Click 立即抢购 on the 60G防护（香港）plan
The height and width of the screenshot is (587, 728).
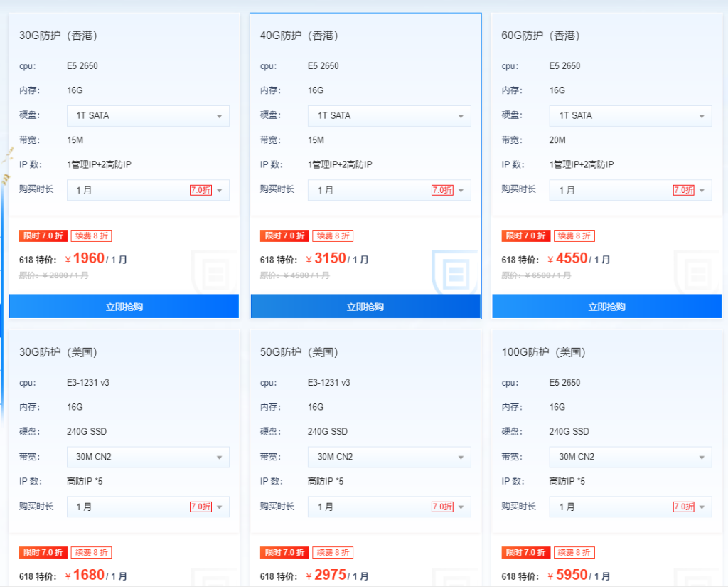pos(606,306)
